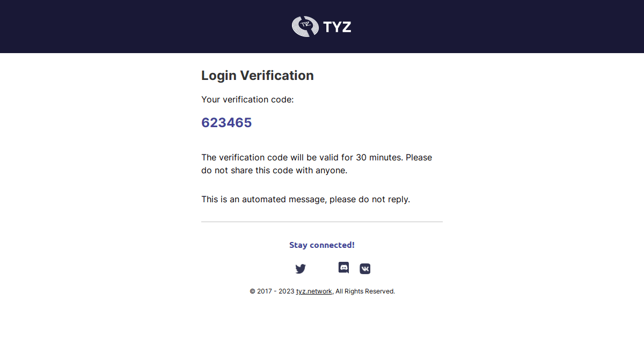The image size is (644, 338).
Task: Click the word 'connected!' below the divider
Action: 332,245
